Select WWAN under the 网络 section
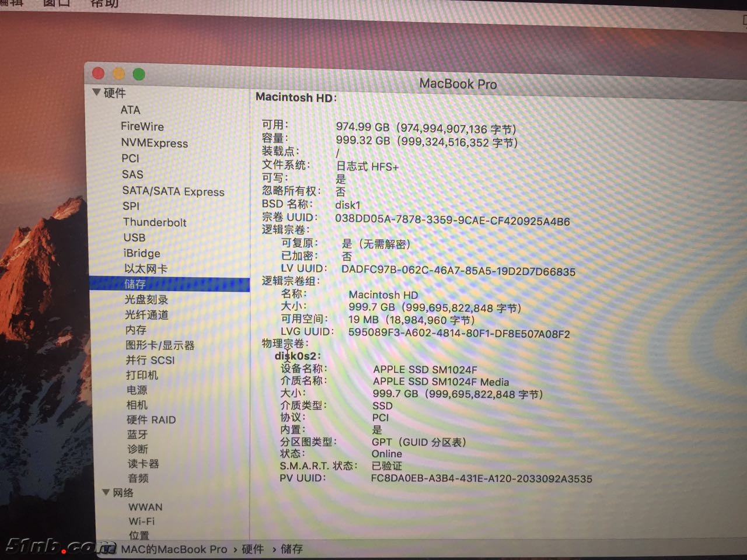The width and height of the screenshot is (747, 560). pos(145,507)
